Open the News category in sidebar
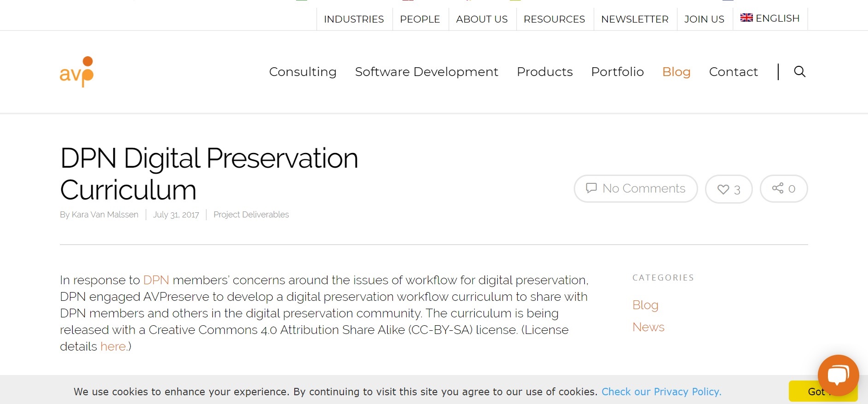Image resolution: width=868 pixels, height=404 pixels. coord(648,327)
